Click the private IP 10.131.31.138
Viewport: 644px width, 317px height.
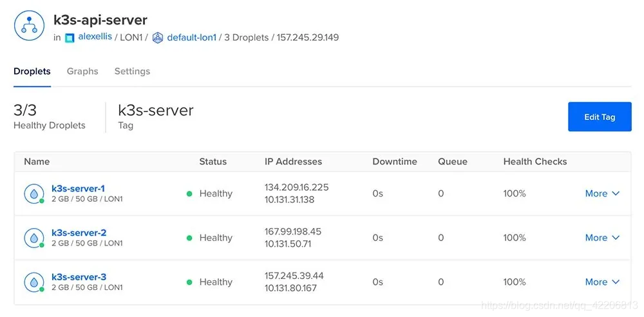[x=290, y=200]
